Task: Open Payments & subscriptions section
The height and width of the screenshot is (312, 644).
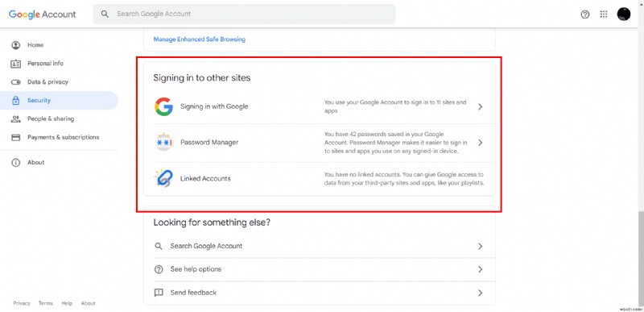Action: click(x=64, y=137)
